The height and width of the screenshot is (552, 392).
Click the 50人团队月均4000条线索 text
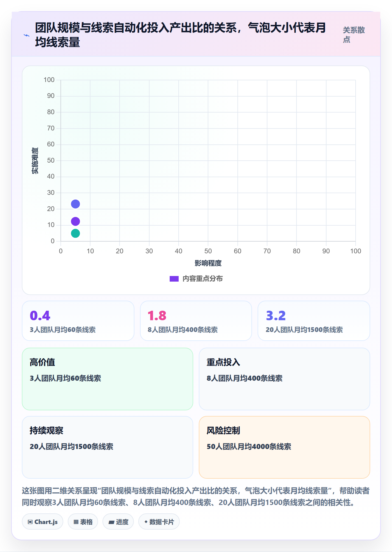pyautogui.click(x=249, y=446)
